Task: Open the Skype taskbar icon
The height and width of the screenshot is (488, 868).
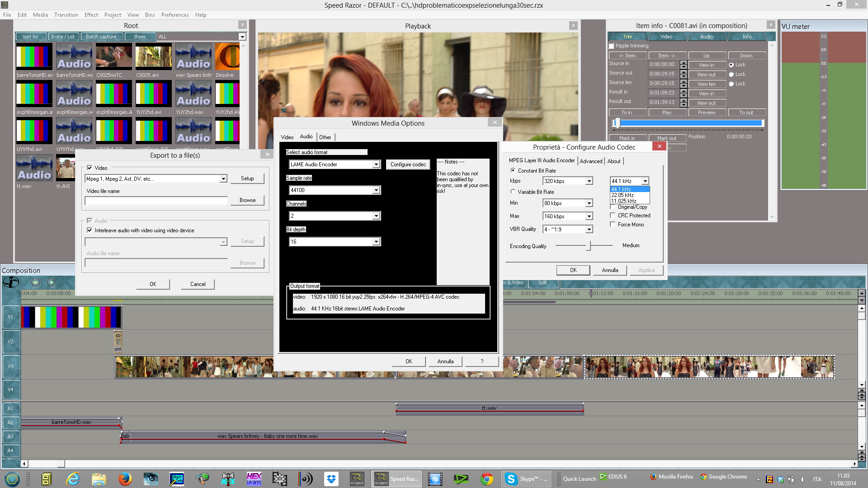Action: click(511, 479)
